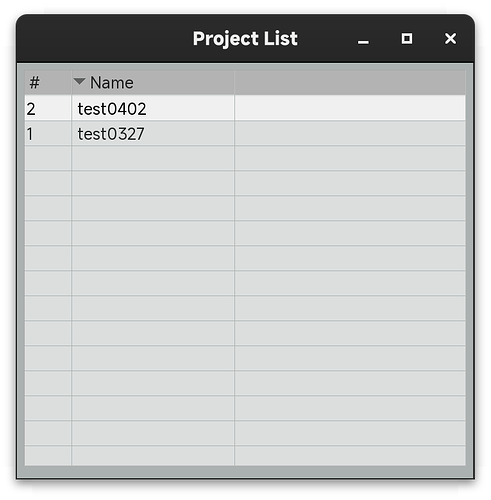
Task: Close the Project List window
Action: point(450,39)
